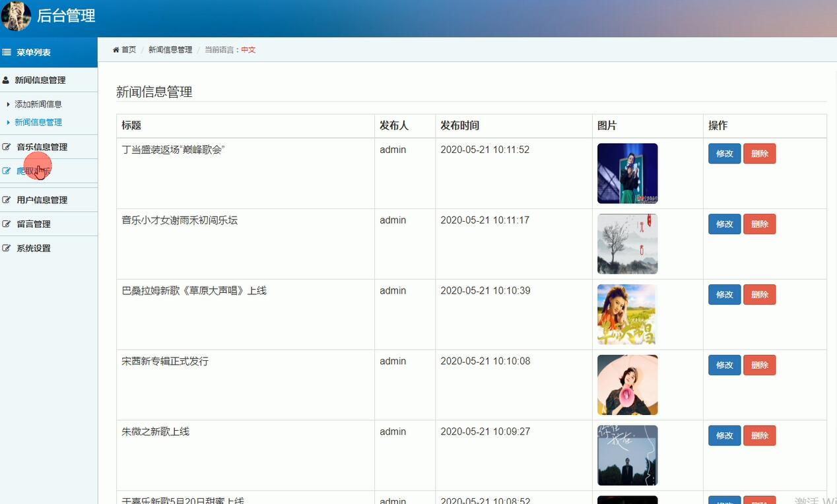Click timestamp 2020-05-21 10:10:39
837x504 pixels.
tap(485, 291)
